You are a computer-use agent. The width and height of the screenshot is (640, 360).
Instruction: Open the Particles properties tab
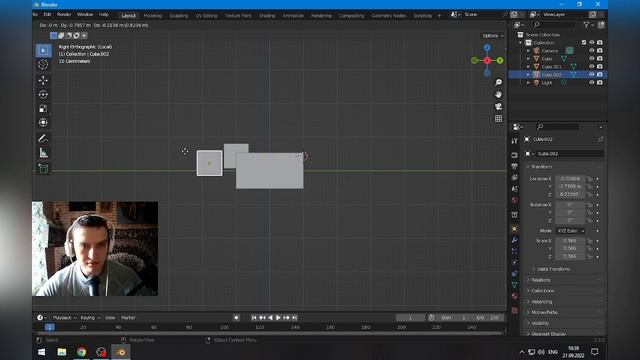point(515,251)
